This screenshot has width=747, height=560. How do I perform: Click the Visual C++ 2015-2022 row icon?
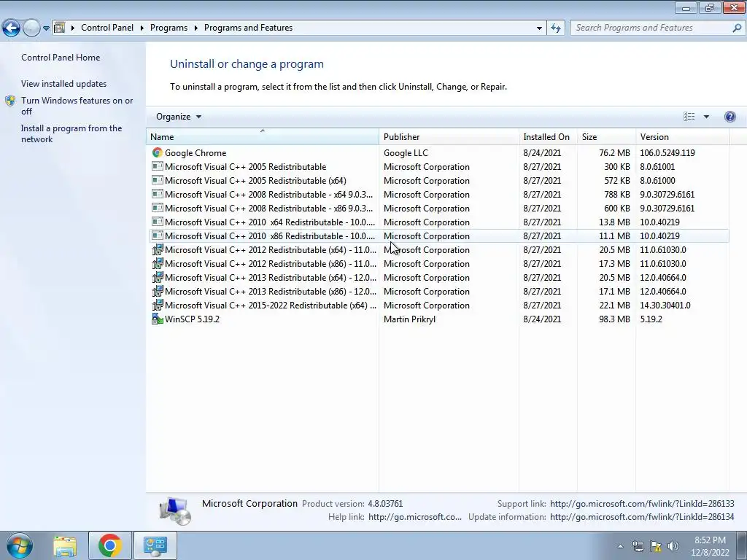point(158,305)
